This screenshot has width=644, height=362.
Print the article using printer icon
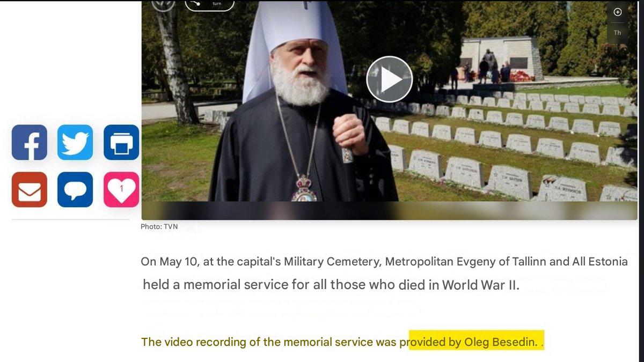pyautogui.click(x=121, y=143)
